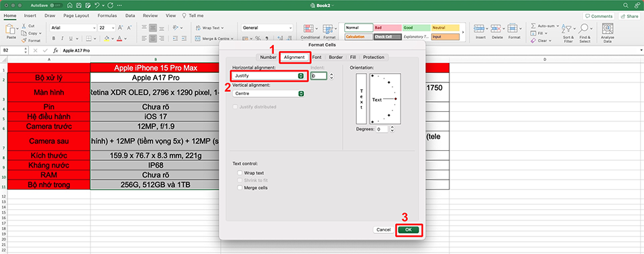Open the Horizontal alignment Justify dropdown
The height and width of the screenshot is (254, 644).
coord(268,76)
